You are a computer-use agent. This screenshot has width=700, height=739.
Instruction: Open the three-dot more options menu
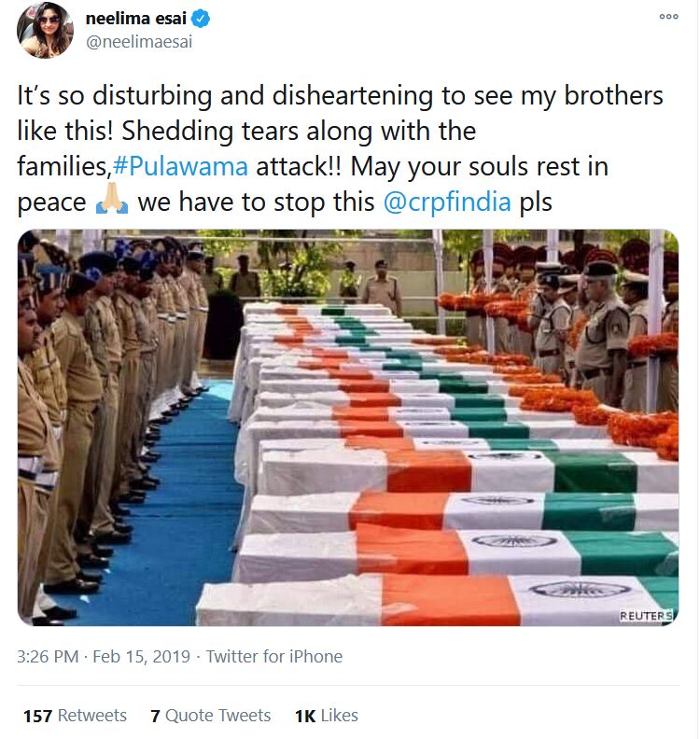coord(668,17)
